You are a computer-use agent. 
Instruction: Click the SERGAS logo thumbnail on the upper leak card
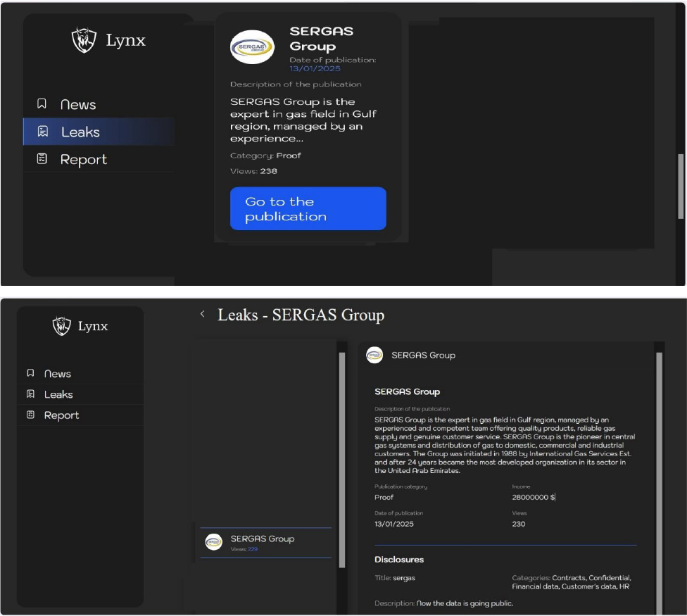coord(252,47)
